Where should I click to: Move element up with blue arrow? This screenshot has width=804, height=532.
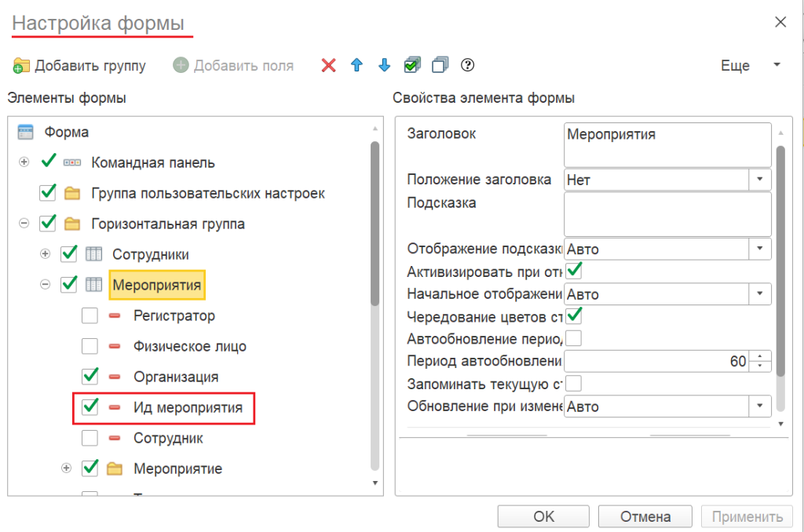(356, 66)
